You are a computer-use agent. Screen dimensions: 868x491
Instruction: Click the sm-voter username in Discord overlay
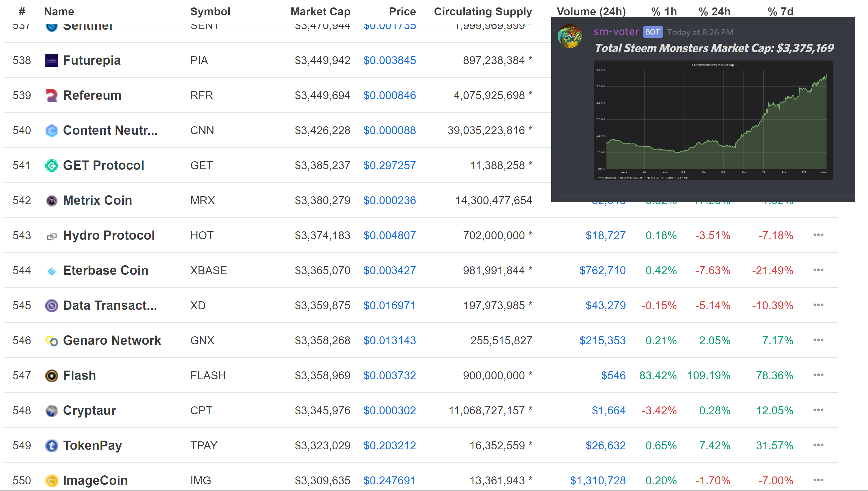point(616,32)
